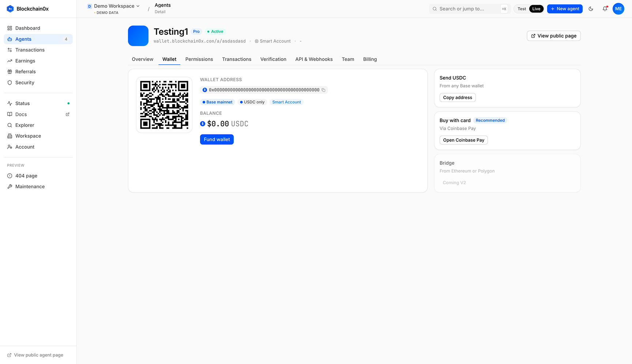Viewport: 632px width, 364px height.
Task: Click the View public page button
Action: coord(553,36)
